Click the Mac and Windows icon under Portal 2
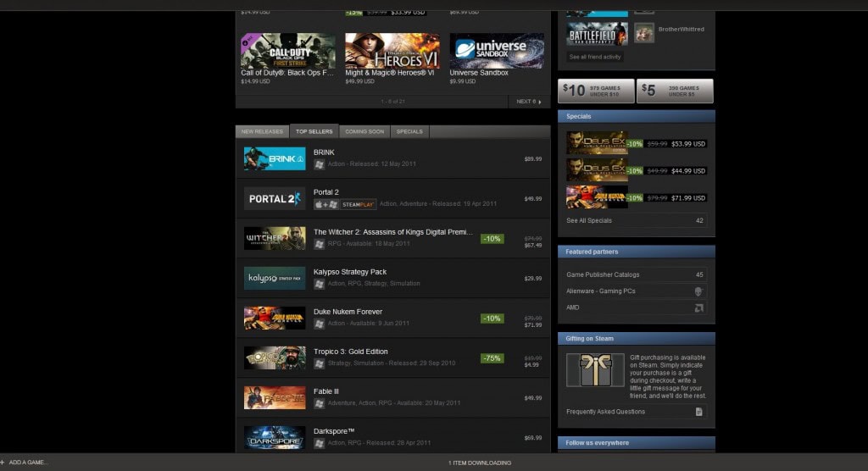Image resolution: width=868 pixels, height=471 pixels. (326, 204)
